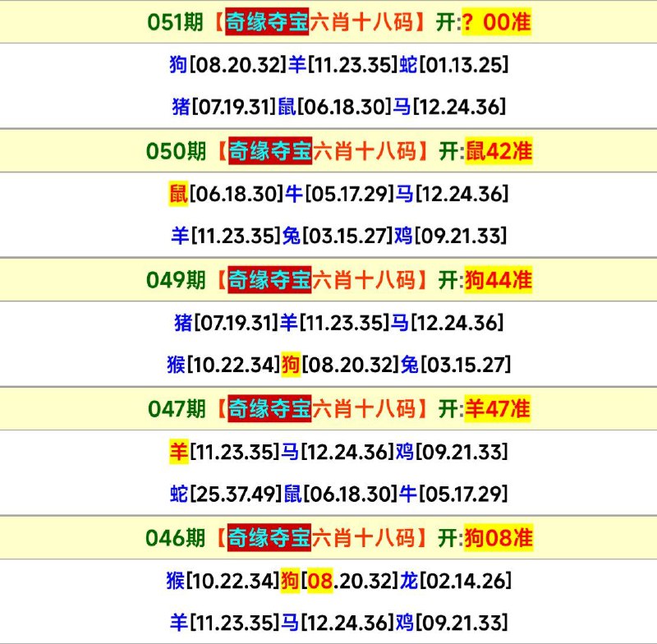Click 龙[02.14.26] under 046期

click(x=456, y=581)
